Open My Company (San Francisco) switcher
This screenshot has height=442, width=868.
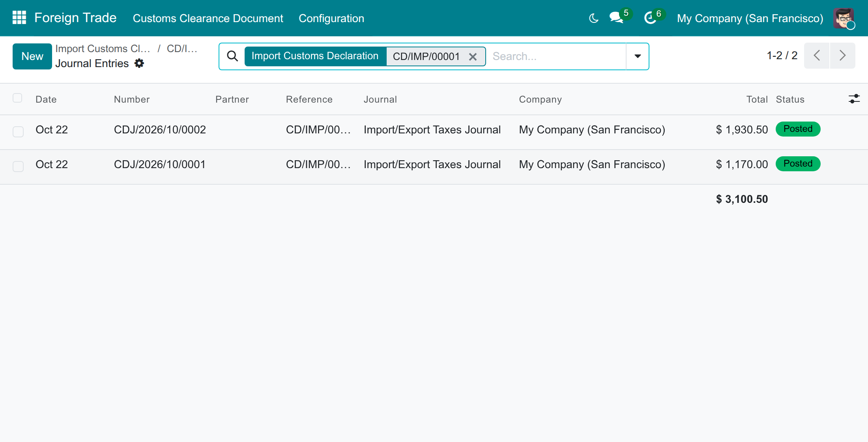point(750,18)
